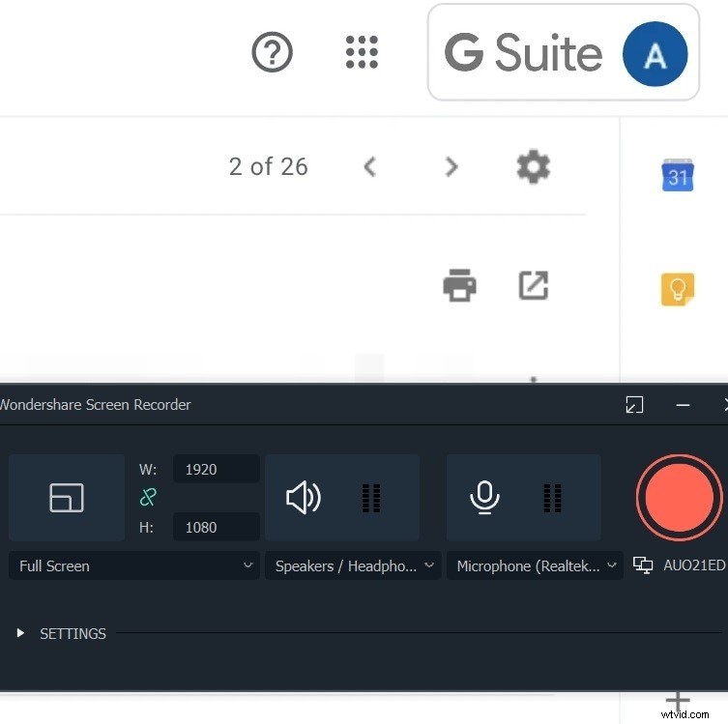Click the add-ons plus icon in Gmail side panel
The width and height of the screenshot is (728, 724).
(x=678, y=701)
